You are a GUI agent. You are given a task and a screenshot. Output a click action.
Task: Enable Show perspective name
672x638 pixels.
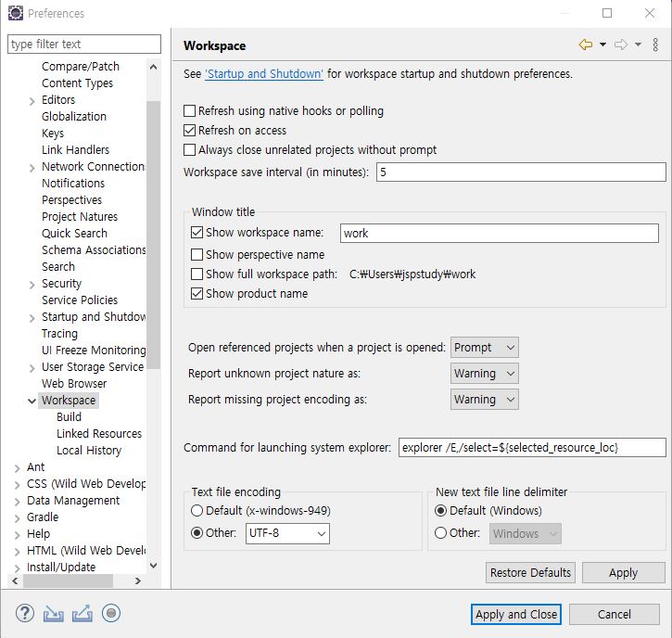pos(197,255)
